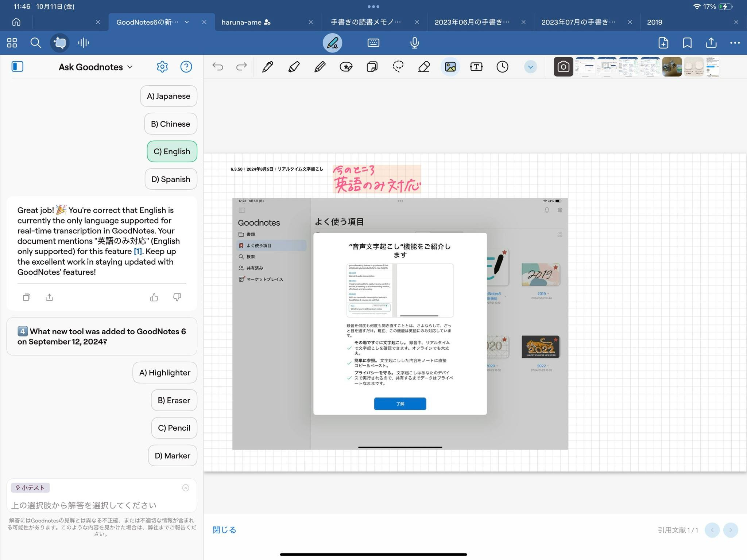
Task: Give thumbs up to the answer
Action: click(x=154, y=297)
